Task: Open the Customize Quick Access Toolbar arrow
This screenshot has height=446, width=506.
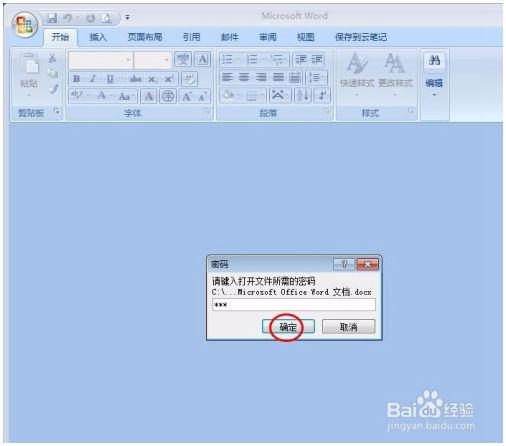Action: pos(127,17)
